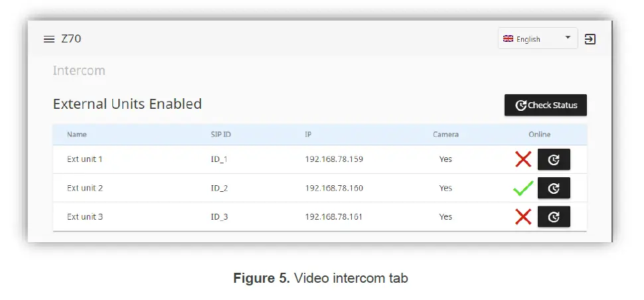This screenshot has width=644, height=300.
Task: Select the Ext unit 1 row name
Action: 85,159
